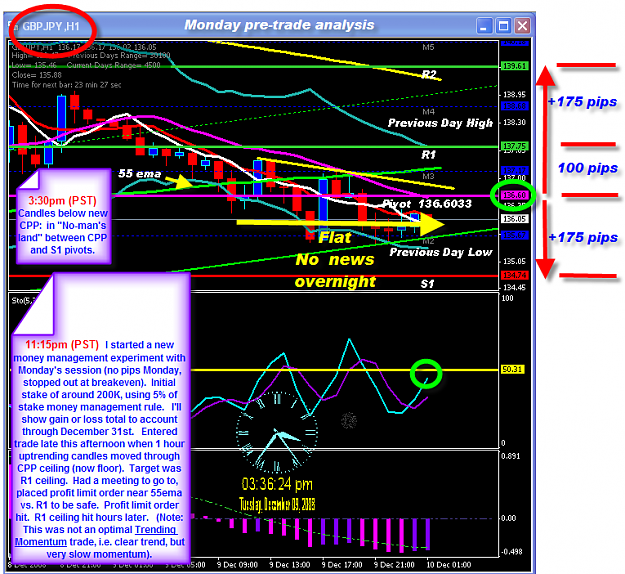Click the grey M4 level label
This screenshot has height=574, width=625.
(428, 112)
